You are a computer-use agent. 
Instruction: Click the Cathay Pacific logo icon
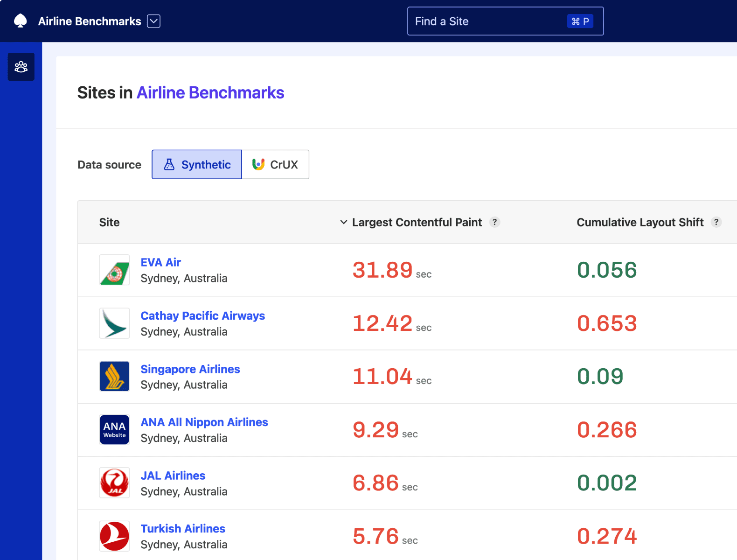114,323
